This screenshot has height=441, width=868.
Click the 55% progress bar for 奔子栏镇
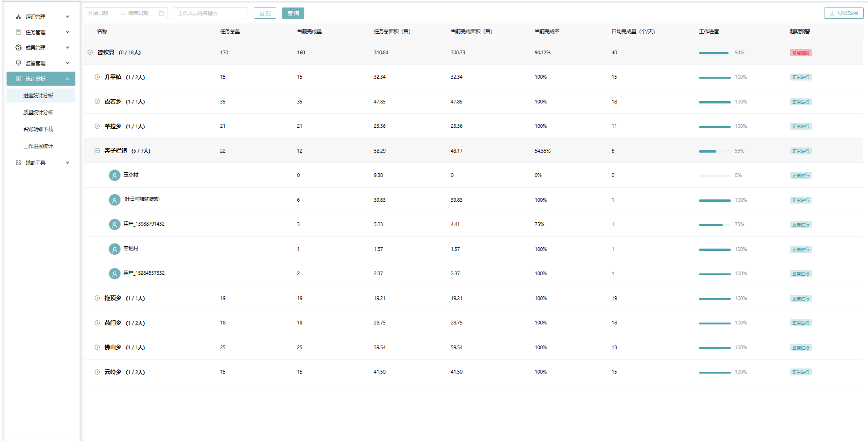(x=714, y=151)
